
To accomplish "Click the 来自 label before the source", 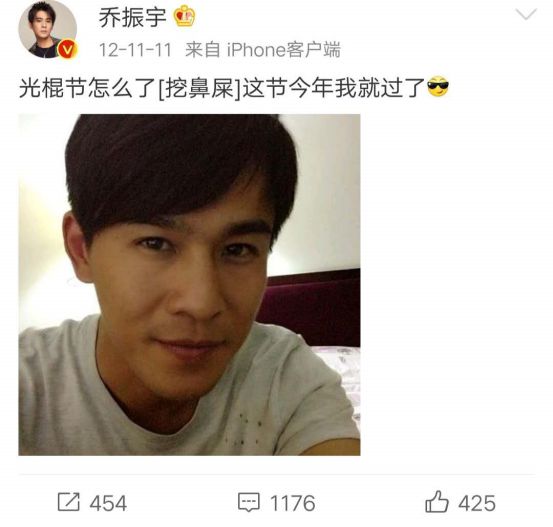I will coord(203,50).
